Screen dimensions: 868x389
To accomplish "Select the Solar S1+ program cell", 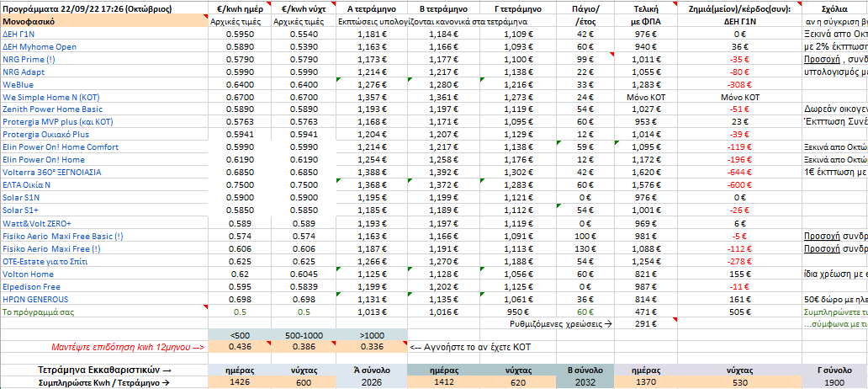I will tap(104, 210).
